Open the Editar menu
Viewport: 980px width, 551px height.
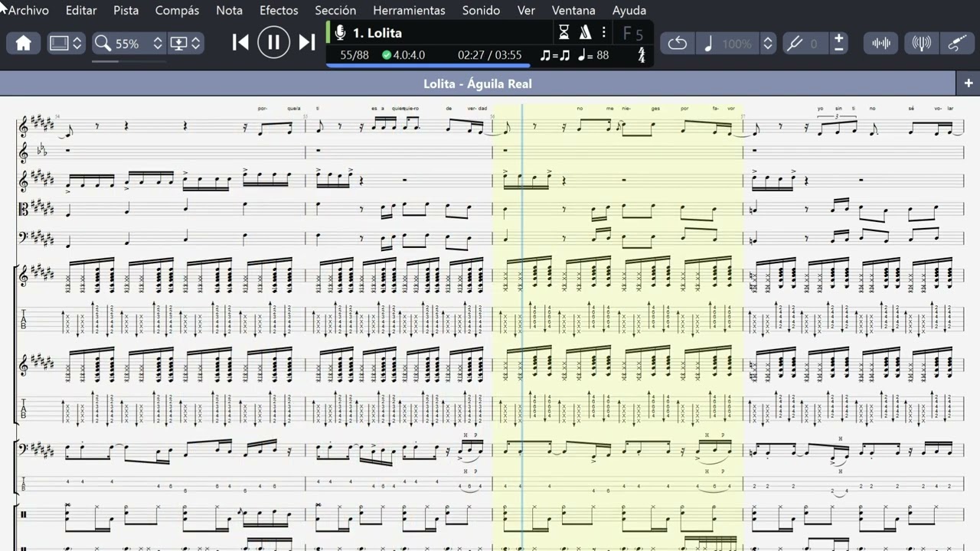click(81, 10)
